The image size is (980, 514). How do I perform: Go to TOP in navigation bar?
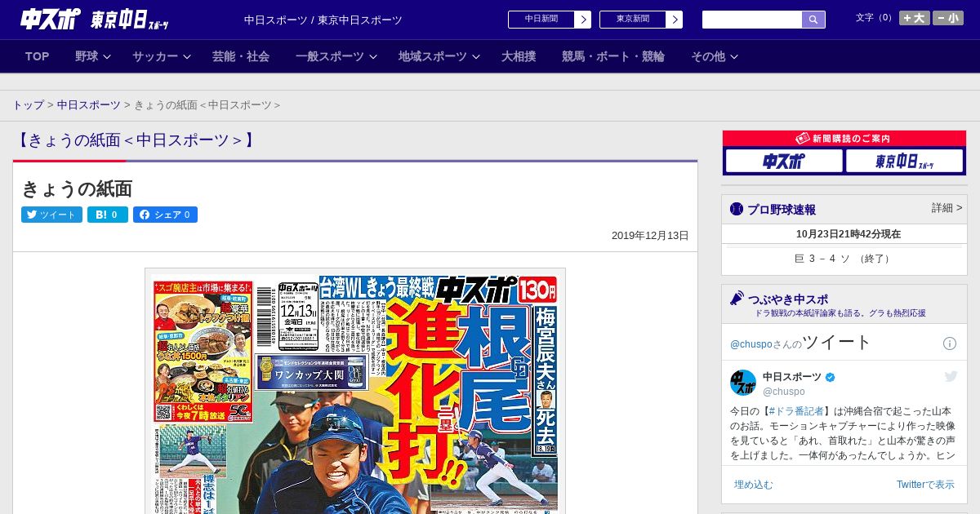tap(38, 56)
